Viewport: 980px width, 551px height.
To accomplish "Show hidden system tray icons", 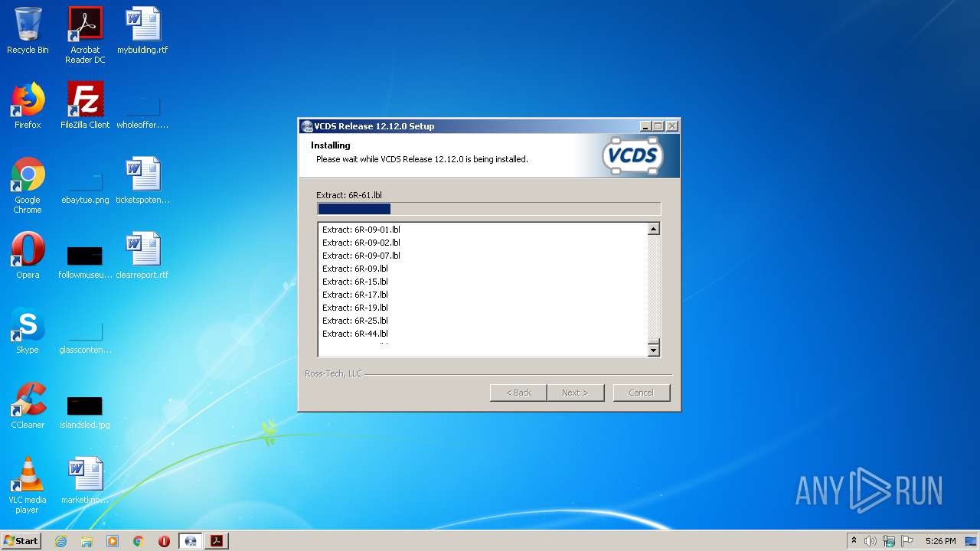I will tap(854, 541).
